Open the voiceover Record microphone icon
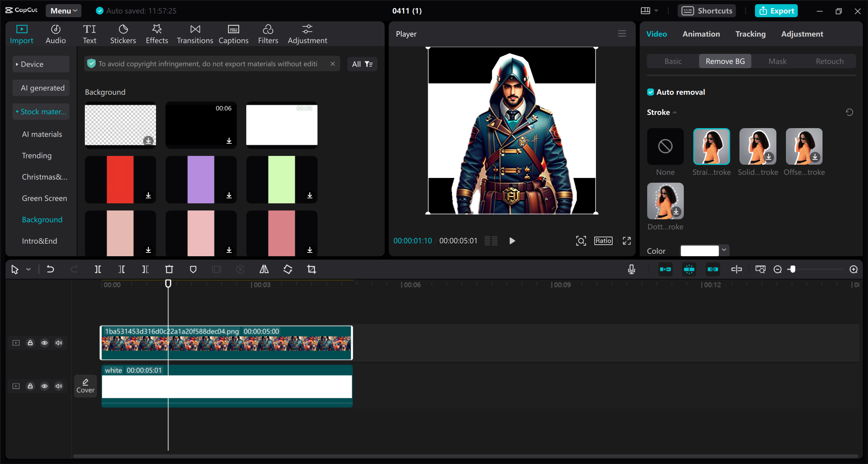The image size is (868, 464). coord(631,269)
